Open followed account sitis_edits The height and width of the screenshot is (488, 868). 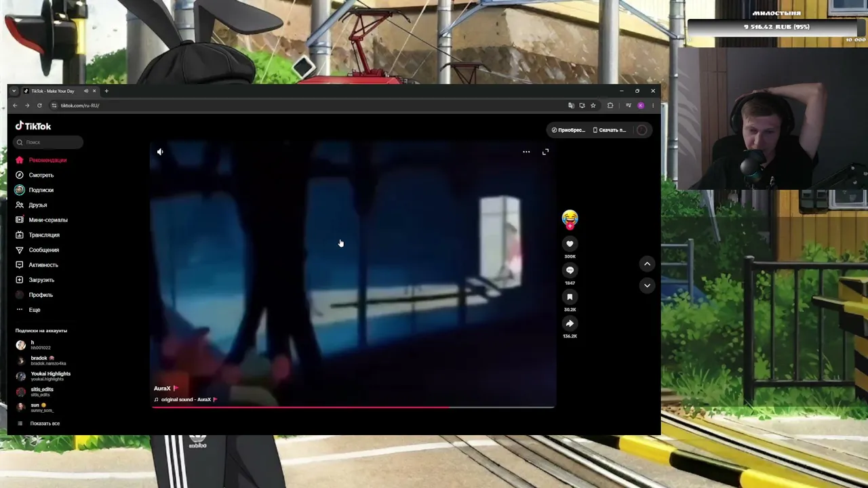click(35, 392)
